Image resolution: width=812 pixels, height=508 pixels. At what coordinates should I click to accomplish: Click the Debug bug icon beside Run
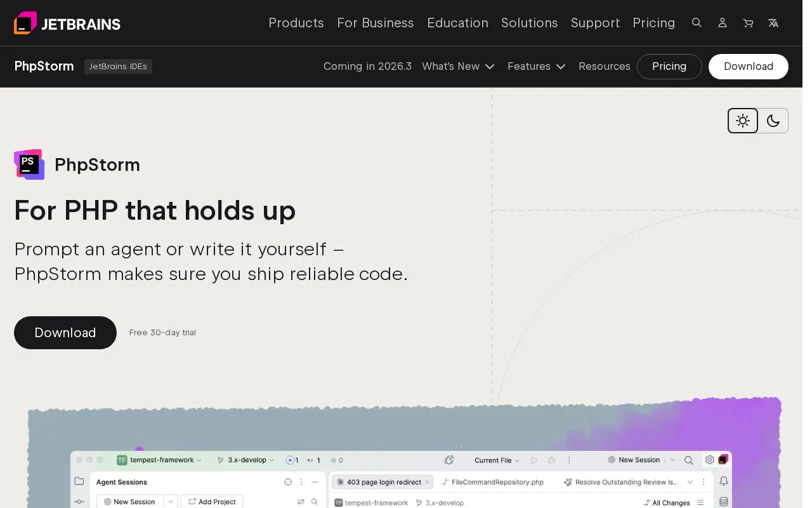click(x=552, y=460)
